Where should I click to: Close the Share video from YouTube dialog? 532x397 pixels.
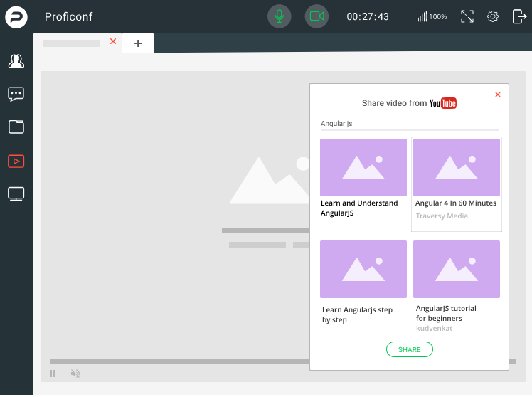point(497,95)
